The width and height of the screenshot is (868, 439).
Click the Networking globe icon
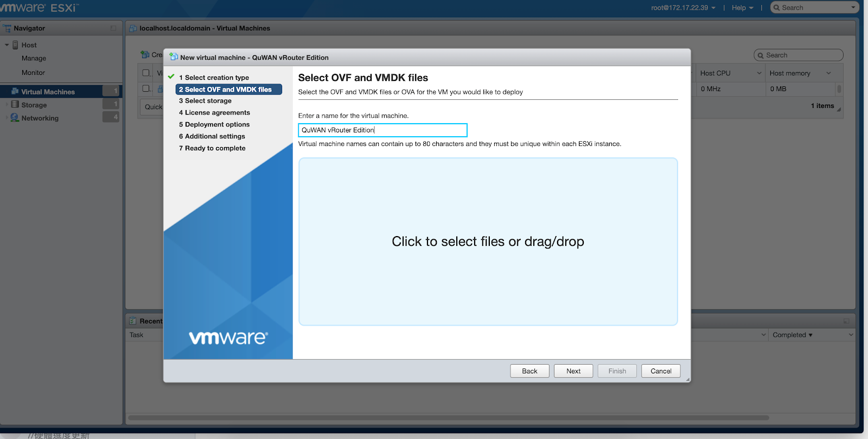pos(15,118)
